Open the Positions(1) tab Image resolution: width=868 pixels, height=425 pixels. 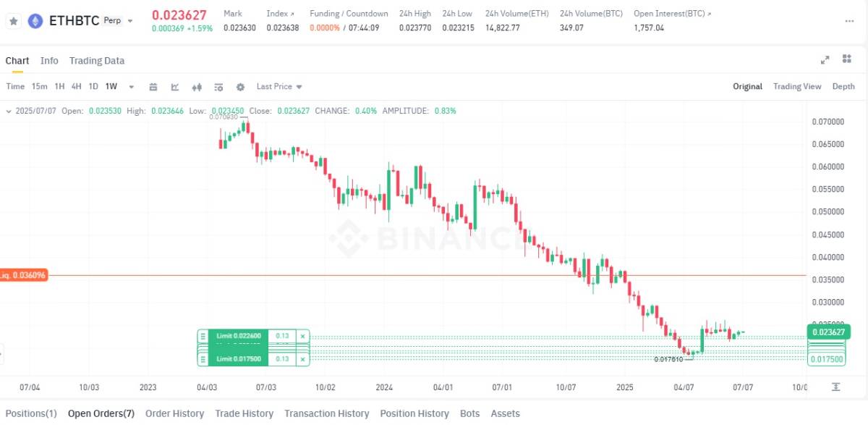pyautogui.click(x=31, y=413)
